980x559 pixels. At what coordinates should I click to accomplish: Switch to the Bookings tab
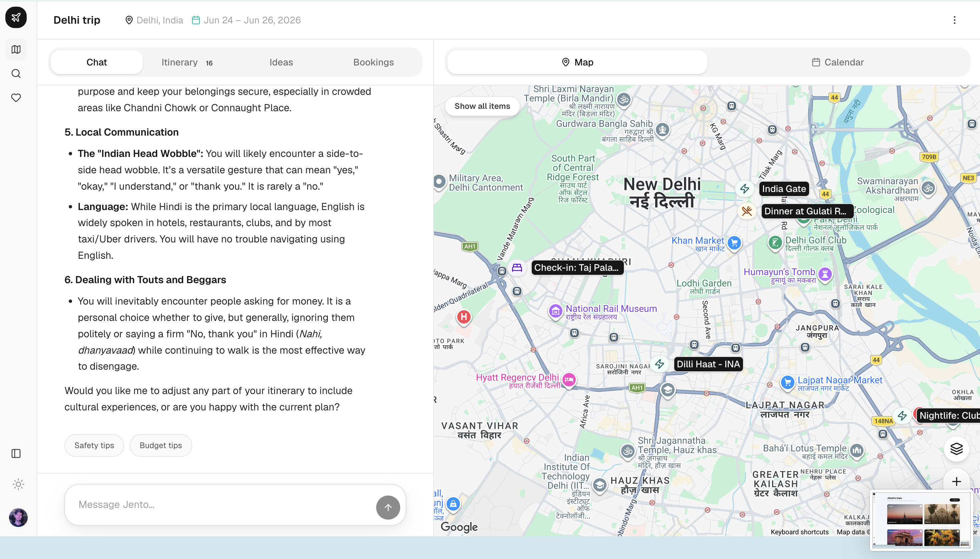point(374,62)
